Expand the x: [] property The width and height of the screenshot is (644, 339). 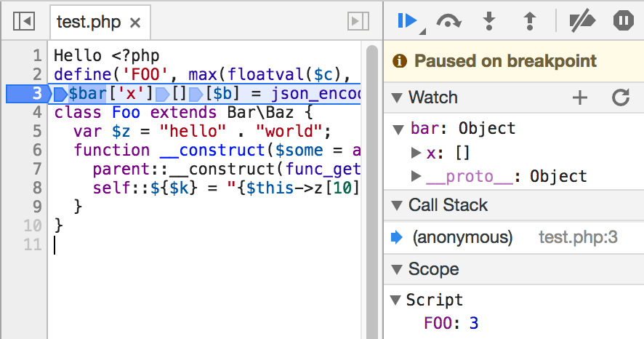pyautogui.click(x=416, y=153)
